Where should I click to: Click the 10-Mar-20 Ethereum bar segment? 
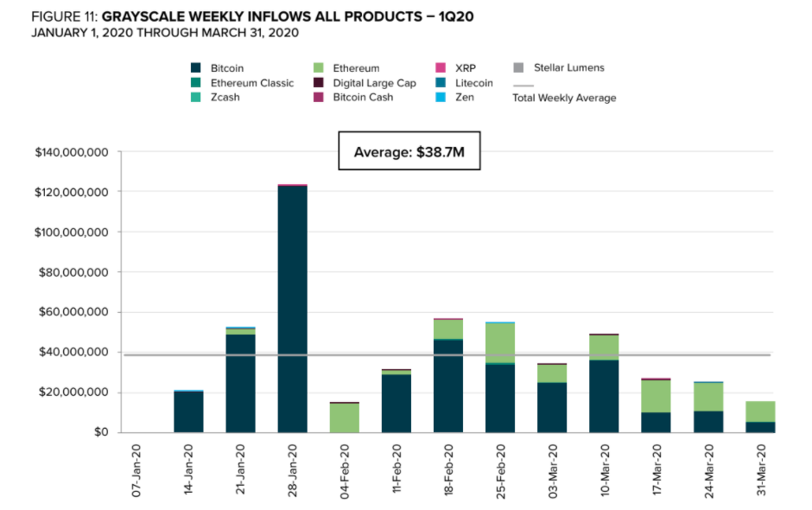[604, 347]
